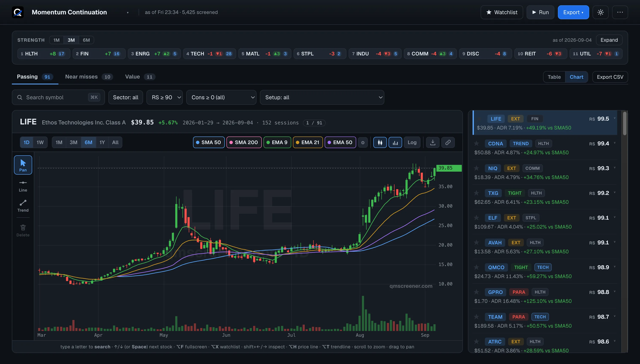This screenshot has height=364, width=640.
Task: Expand the CDNA row chevron
Action: pos(615,143)
